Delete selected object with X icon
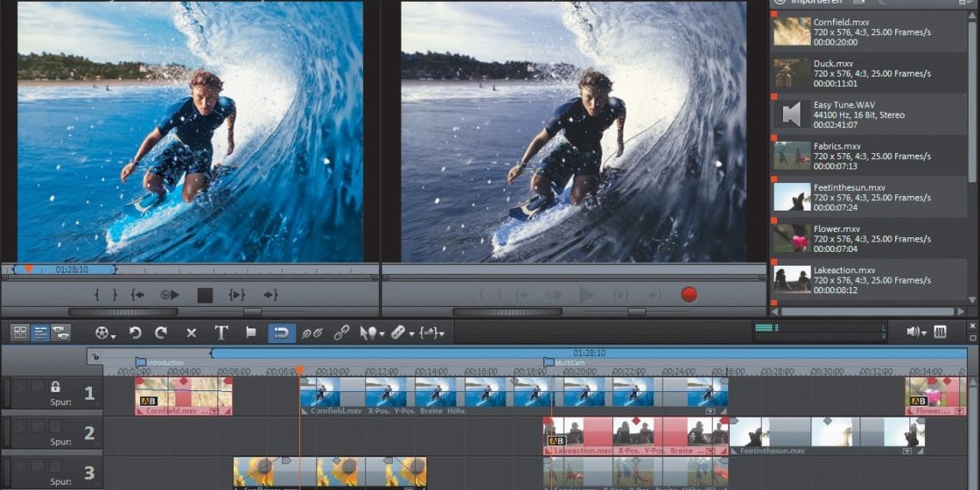 tap(191, 334)
